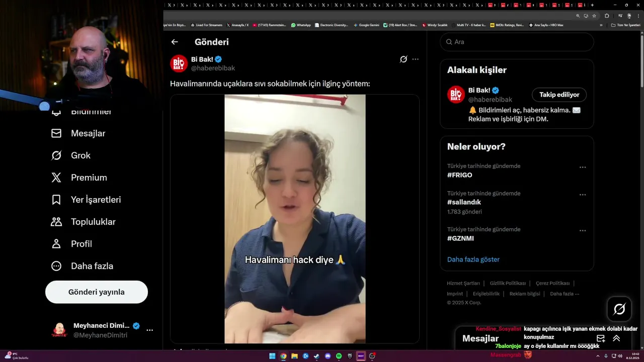This screenshot has width=644, height=362.
Task: Open Steam from the taskbar
Action: (316, 356)
